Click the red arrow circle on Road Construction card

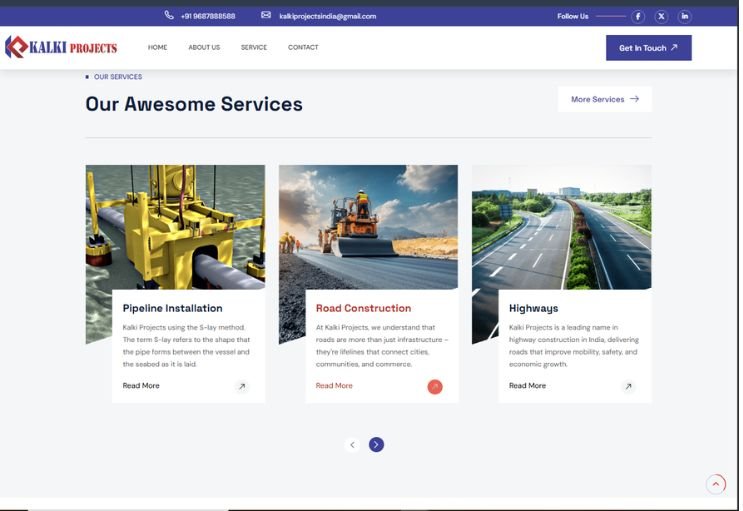coord(435,387)
